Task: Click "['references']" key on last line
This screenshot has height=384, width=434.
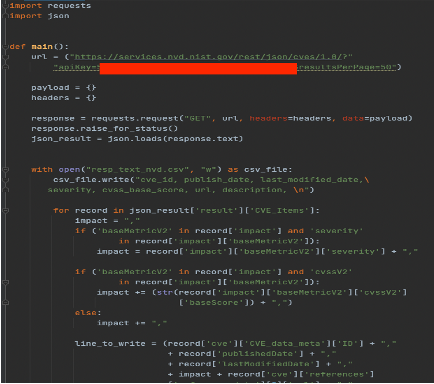Action: click(338, 374)
